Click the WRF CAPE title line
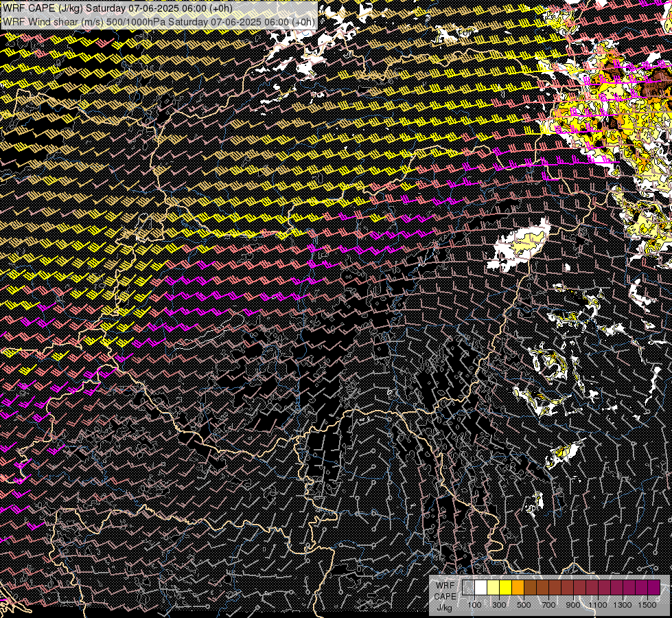 point(117,8)
